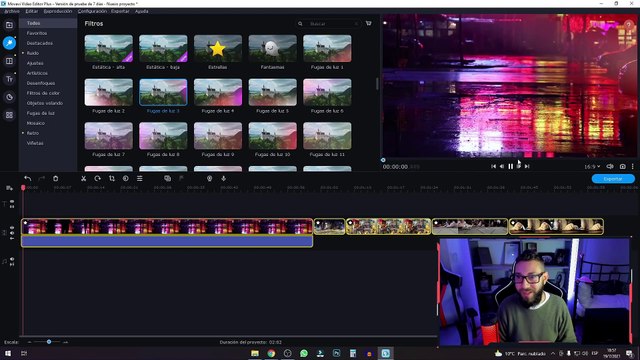Open File Explorer from the taskbar
Viewport: 640px width, 360px height.
pyautogui.click(x=255, y=353)
